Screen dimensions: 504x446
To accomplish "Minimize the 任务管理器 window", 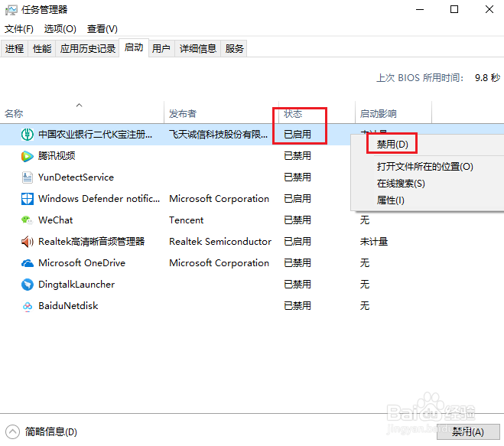I will [x=420, y=10].
